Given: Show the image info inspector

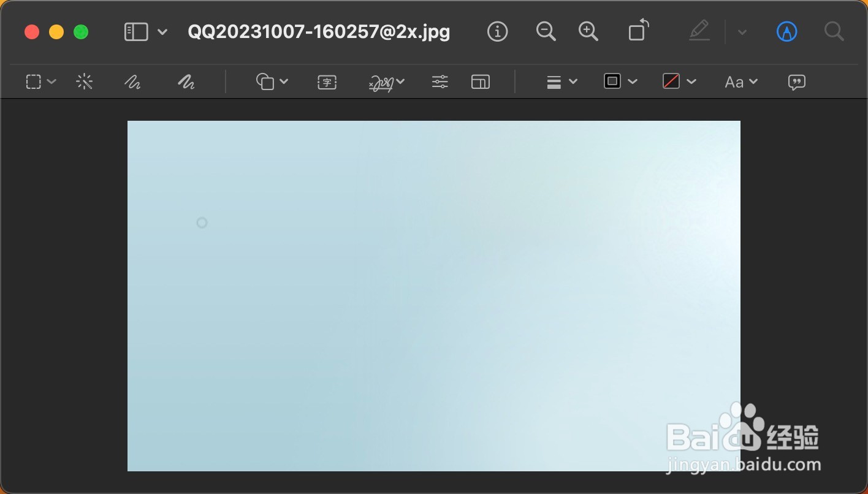Looking at the screenshot, I should click(498, 32).
